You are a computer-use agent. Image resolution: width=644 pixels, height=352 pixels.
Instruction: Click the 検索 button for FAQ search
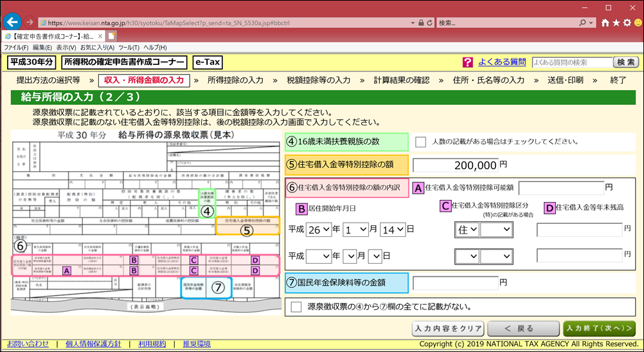click(x=626, y=62)
